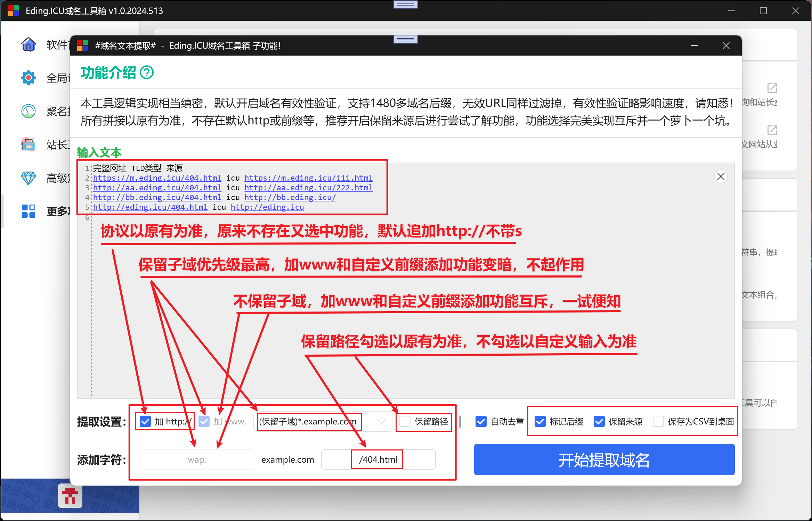Select the gauge icon sidebar item
The width and height of the screenshot is (812, 521).
point(29,111)
